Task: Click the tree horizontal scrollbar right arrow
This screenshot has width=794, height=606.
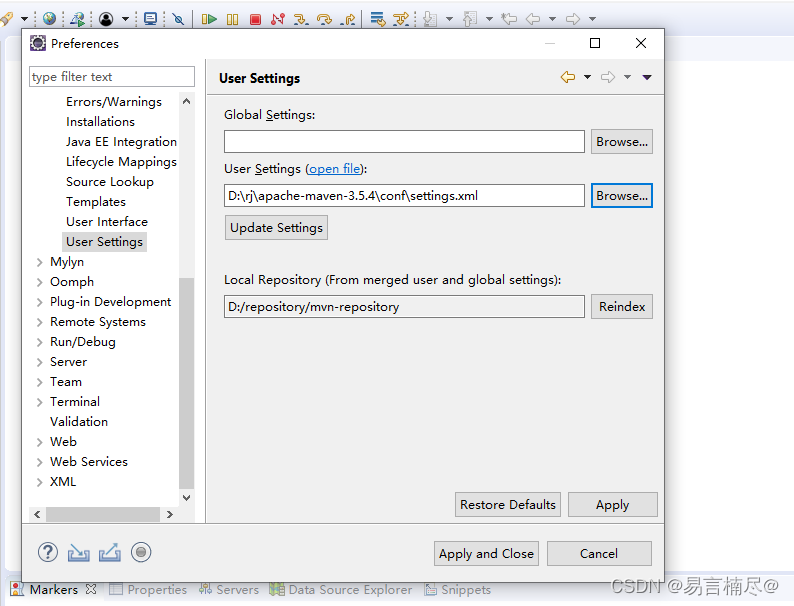Action: [170, 515]
